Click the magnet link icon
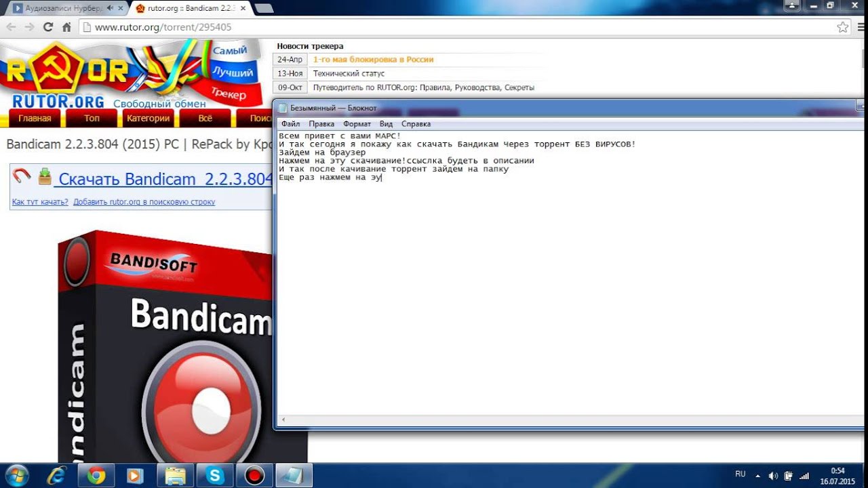The image size is (868, 488). click(22, 176)
